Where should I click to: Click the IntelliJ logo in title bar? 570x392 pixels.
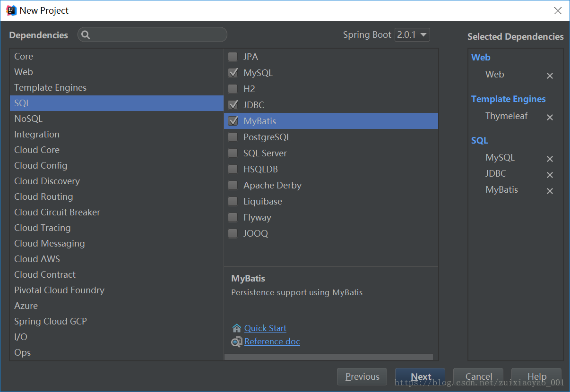click(x=11, y=10)
